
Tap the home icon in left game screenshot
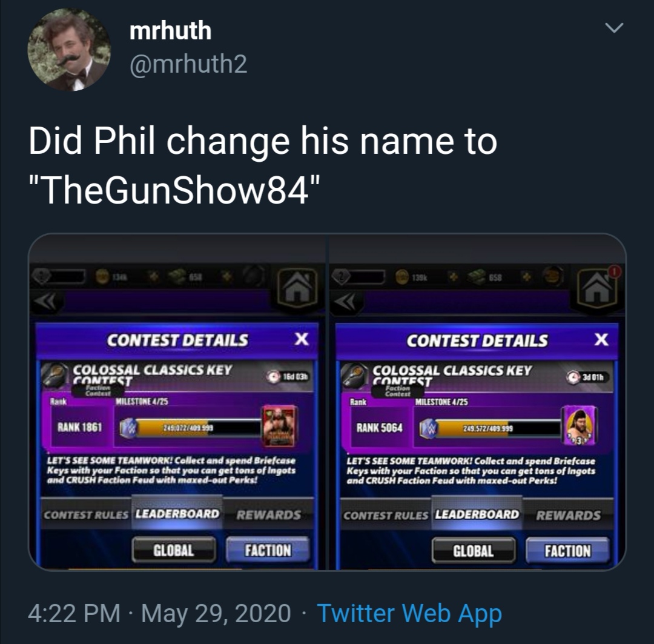click(x=297, y=288)
